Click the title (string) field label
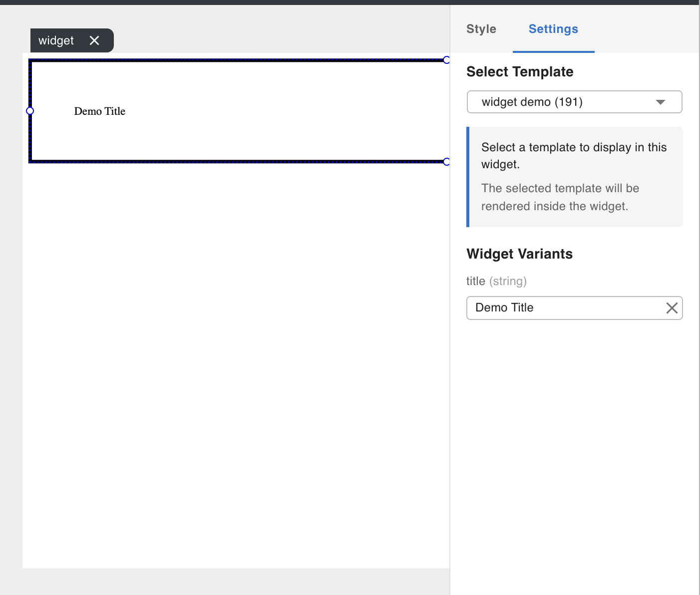 click(x=496, y=281)
